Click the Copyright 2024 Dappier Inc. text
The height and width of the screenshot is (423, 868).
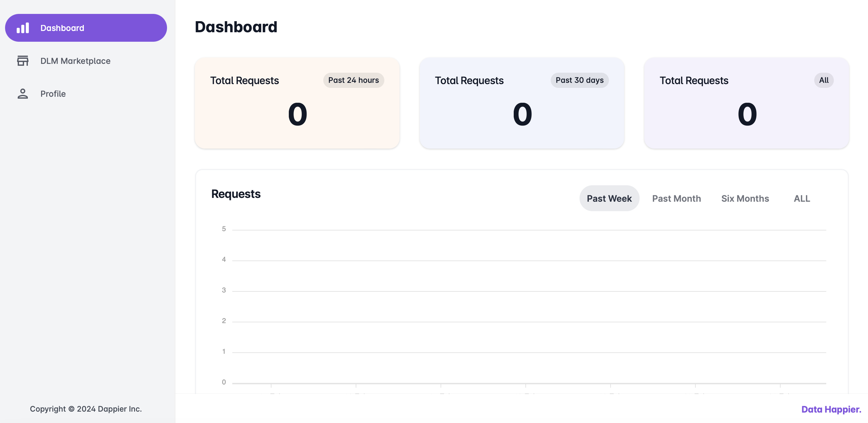pos(86,409)
